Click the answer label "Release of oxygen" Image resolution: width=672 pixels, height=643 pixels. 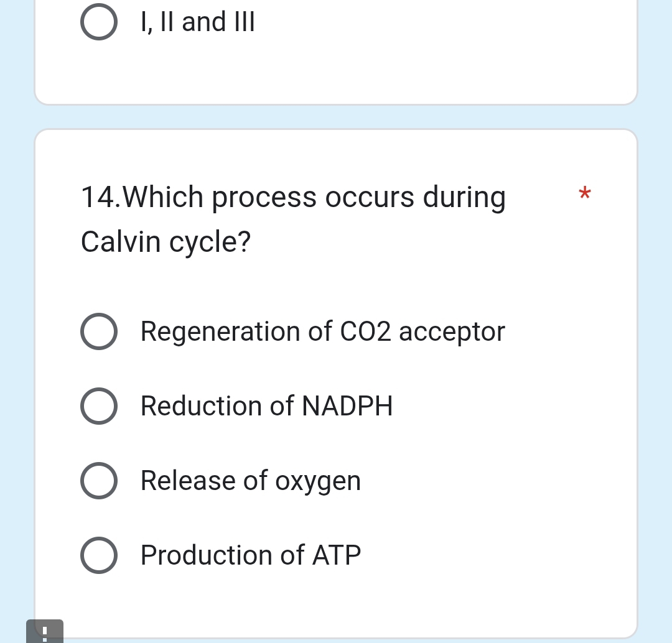[250, 480]
